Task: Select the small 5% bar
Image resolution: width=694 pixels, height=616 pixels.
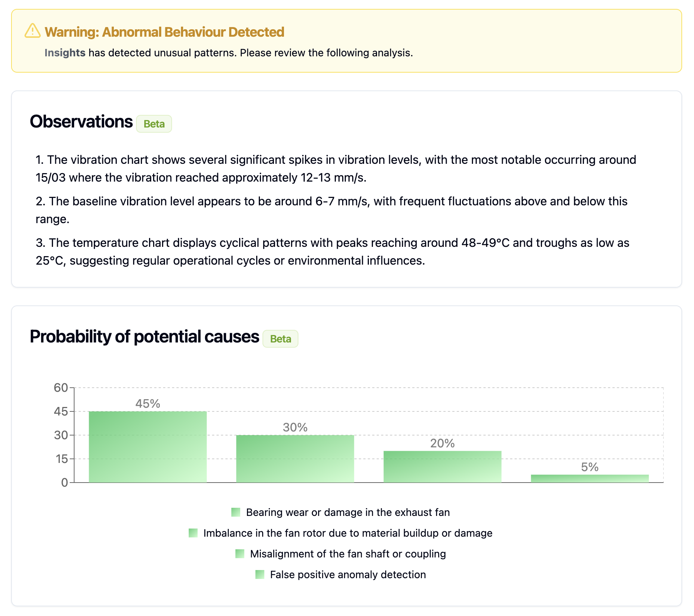Action: [589, 478]
